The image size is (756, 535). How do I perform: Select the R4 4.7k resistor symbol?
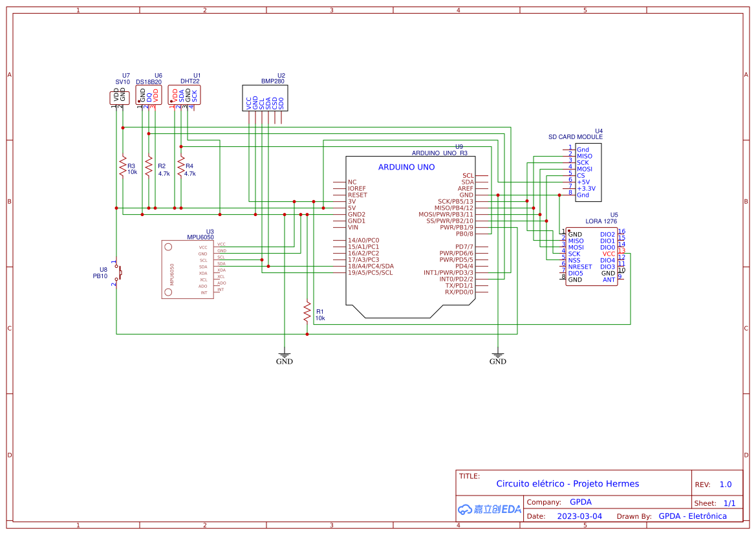[x=181, y=167]
